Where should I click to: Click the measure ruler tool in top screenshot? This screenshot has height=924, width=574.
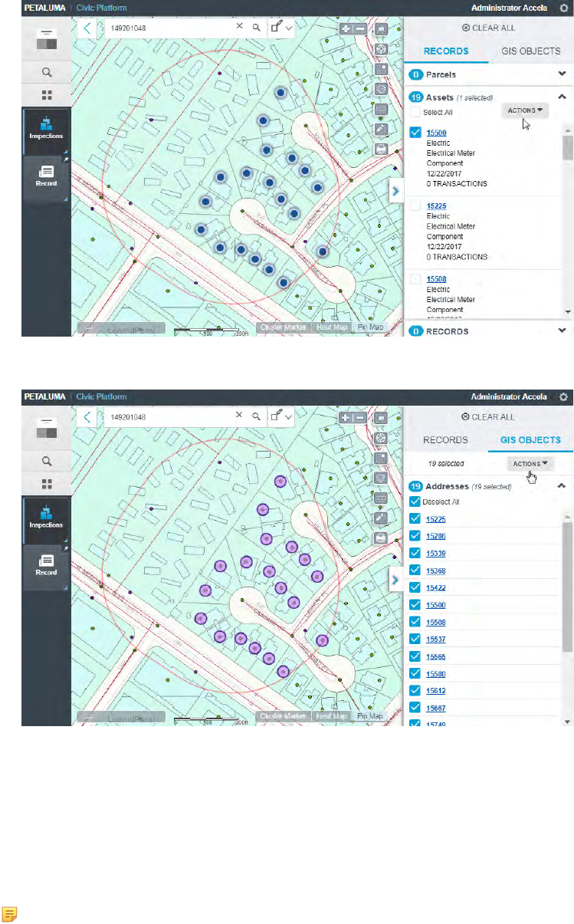pos(380,110)
